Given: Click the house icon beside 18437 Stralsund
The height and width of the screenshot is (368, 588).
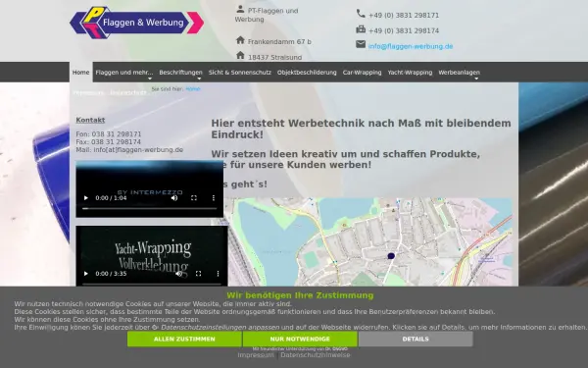Looking at the screenshot, I should click(240, 56).
